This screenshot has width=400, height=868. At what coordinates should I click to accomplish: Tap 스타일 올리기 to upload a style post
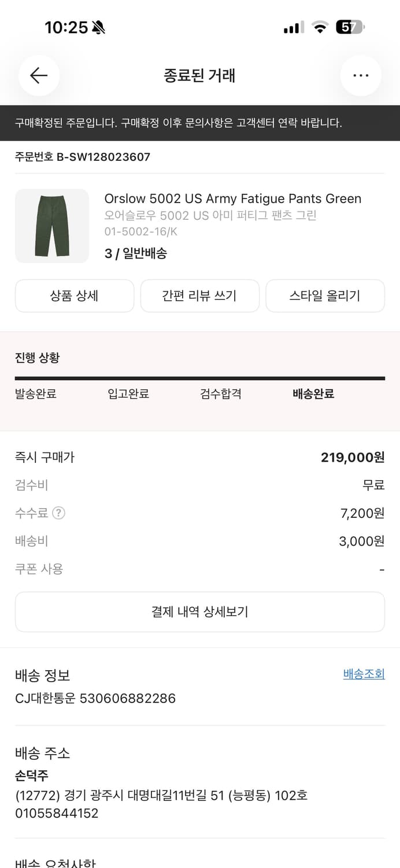pos(325,296)
